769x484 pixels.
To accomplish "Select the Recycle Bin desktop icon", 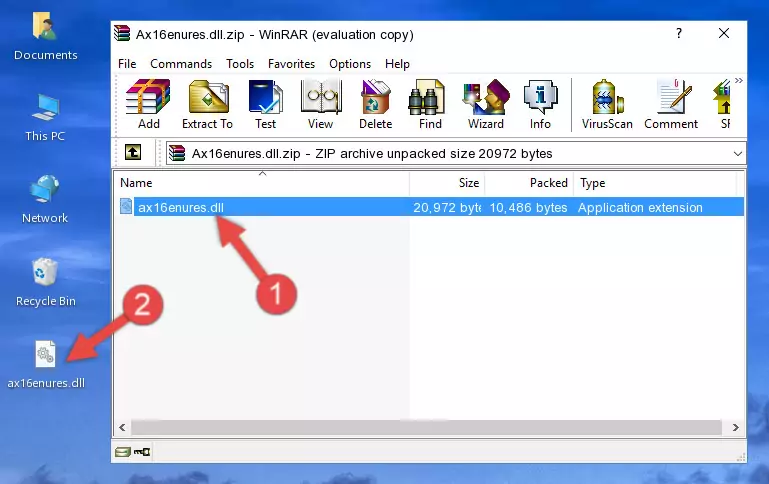I will tap(46, 282).
